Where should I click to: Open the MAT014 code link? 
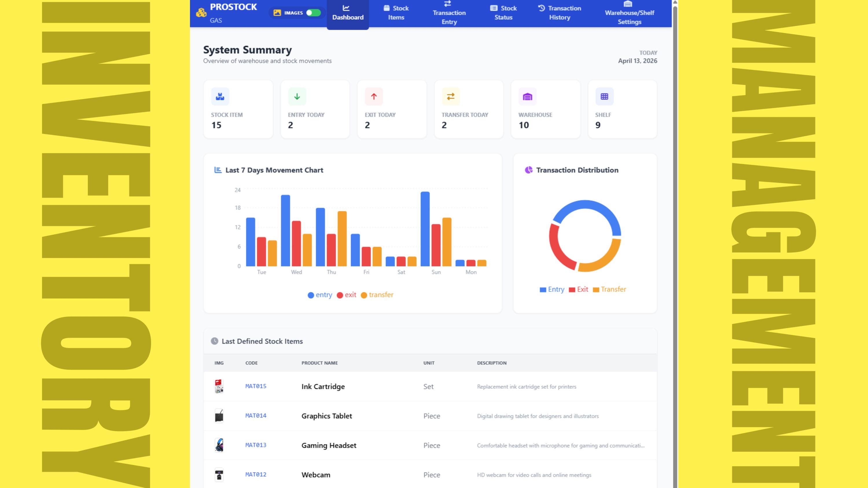(x=256, y=416)
